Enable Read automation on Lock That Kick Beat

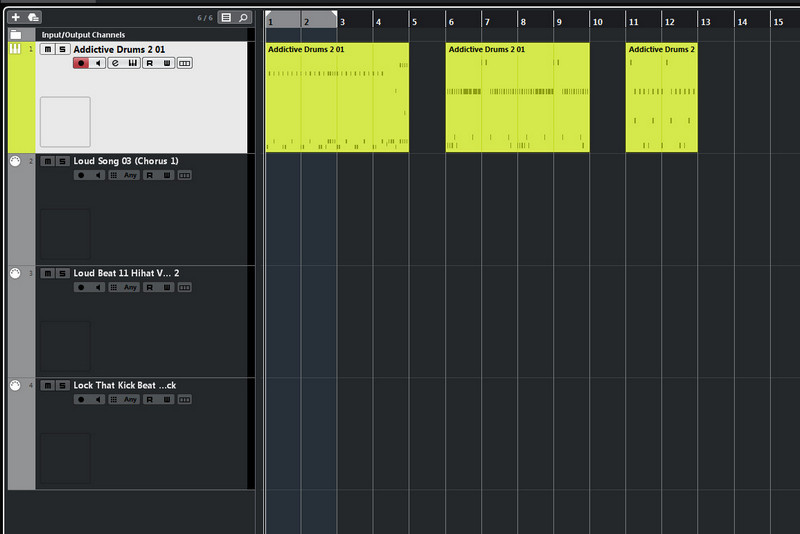(150, 400)
